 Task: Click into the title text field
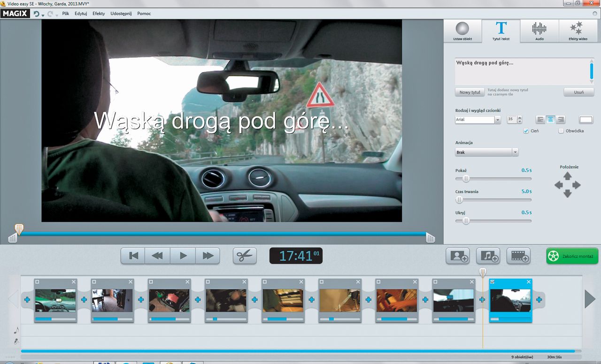pyautogui.click(x=522, y=71)
